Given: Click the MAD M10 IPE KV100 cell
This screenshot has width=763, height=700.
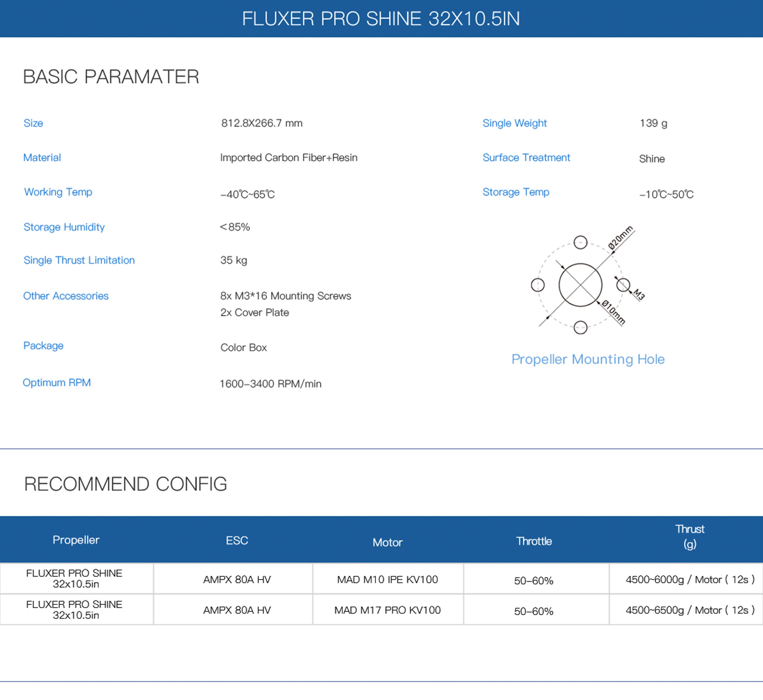Looking at the screenshot, I should (x=387, y=579).
